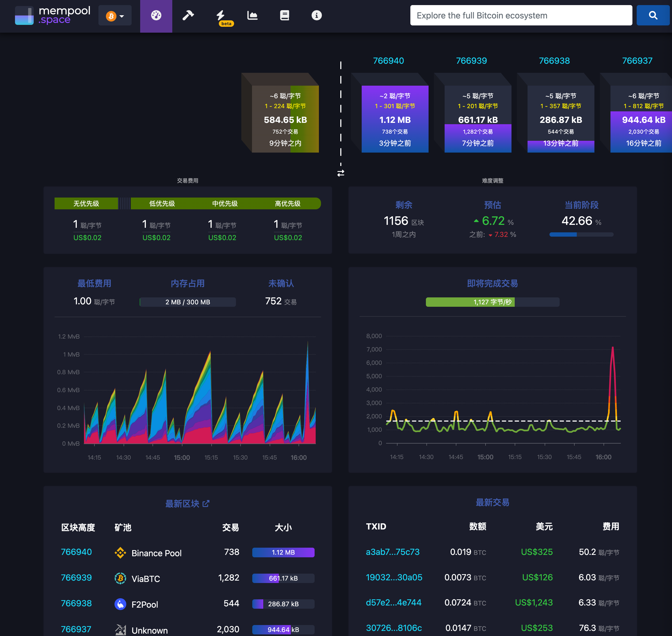The width and height of the screenshot is (672, 636).
Task: Open block height 766939 cube label
Action: 471,61
